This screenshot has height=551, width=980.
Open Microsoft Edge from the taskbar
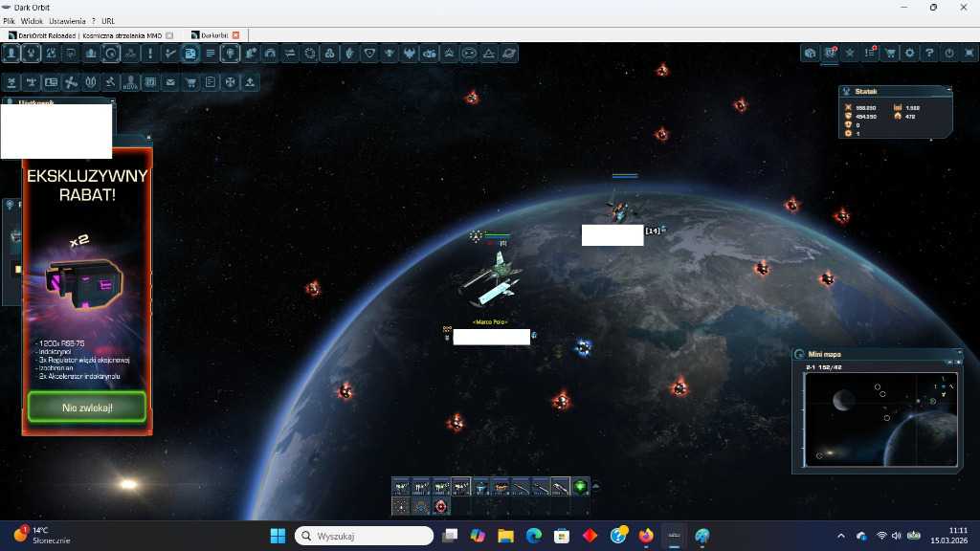[534, 536]
